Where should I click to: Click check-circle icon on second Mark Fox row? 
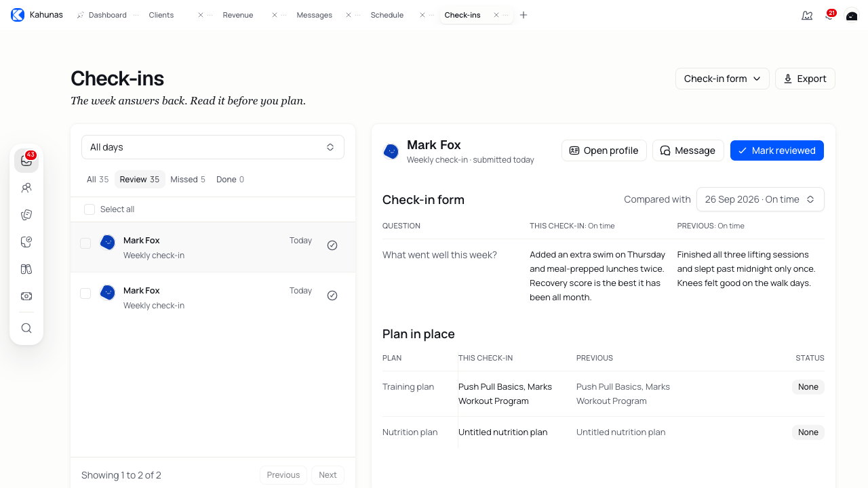[x=332, y=296]
